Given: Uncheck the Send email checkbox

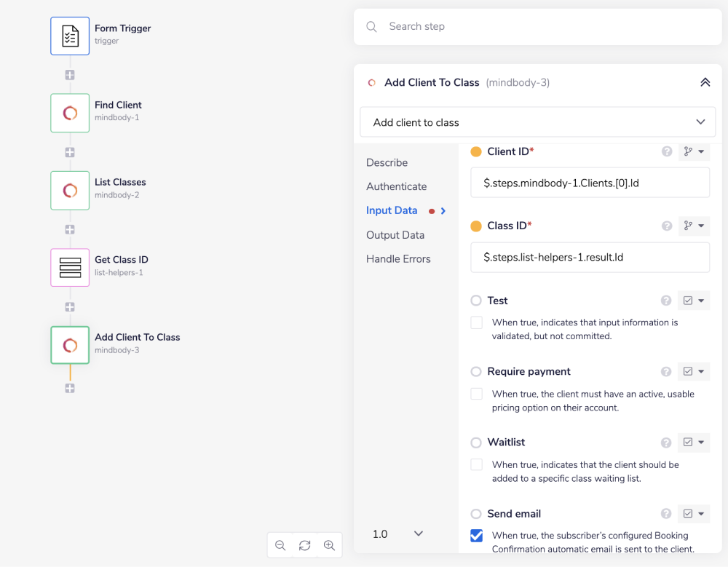Looking at the screenshot, I should pos(477,536).
